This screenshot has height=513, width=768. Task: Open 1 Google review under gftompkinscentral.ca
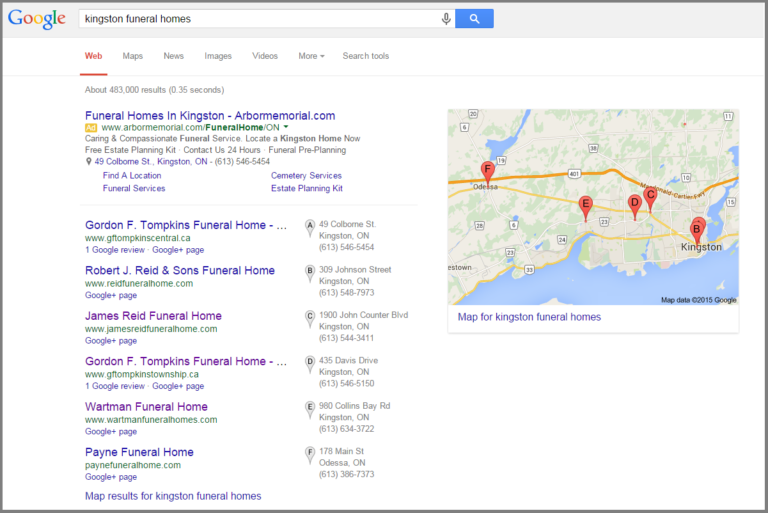pos(115,250)
